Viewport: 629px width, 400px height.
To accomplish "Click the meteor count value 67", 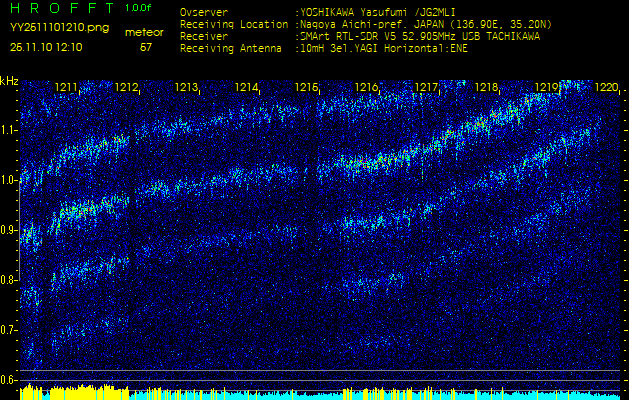I will [146, 47].
